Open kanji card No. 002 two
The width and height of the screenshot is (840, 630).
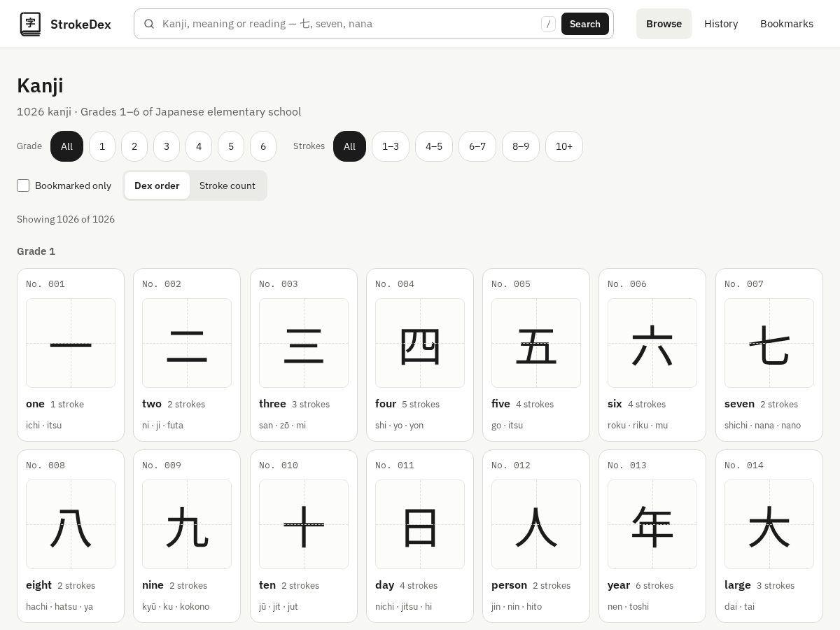[187, 355]
